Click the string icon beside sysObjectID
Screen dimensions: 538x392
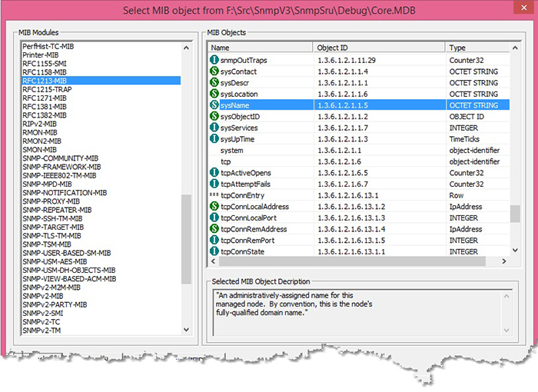pos(214,116)
